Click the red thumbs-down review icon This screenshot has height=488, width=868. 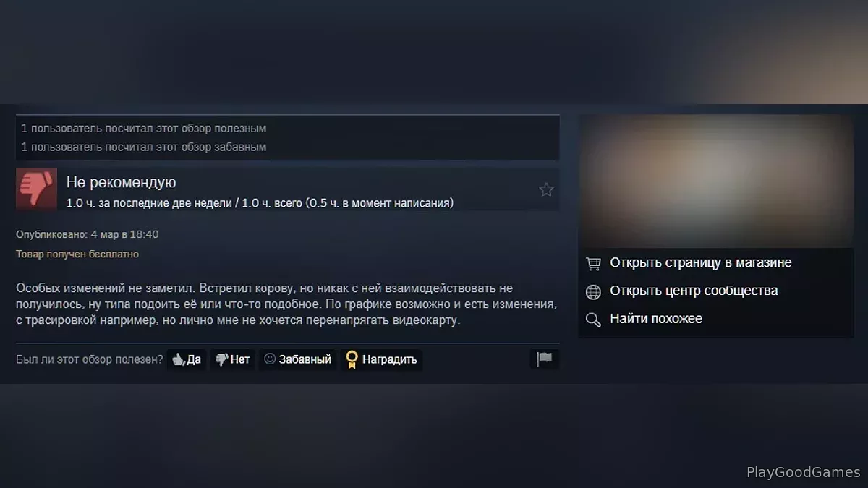point(36,189)
